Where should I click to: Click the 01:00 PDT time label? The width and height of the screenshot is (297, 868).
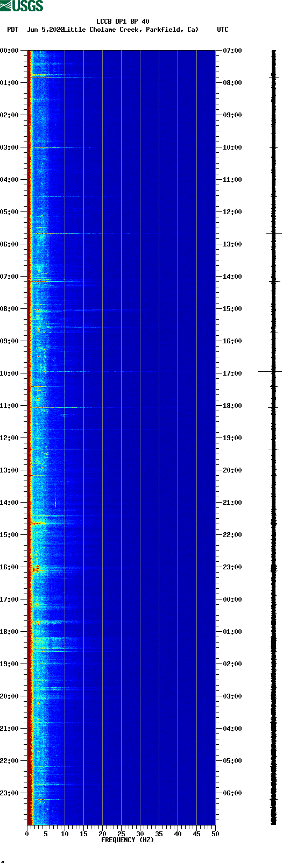click(10, 83)
